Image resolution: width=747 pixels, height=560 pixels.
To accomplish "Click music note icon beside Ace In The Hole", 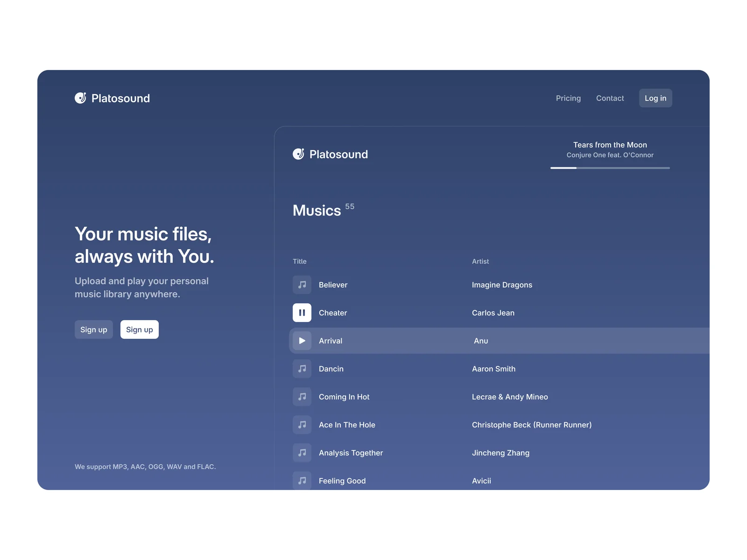I will pyautogui.click(x=302, y=425).
